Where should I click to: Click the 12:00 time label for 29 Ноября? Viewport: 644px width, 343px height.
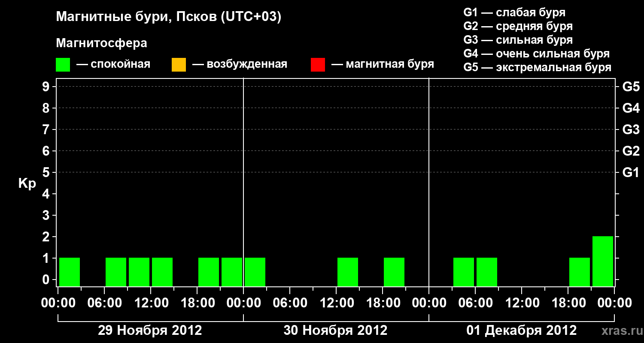151,304
